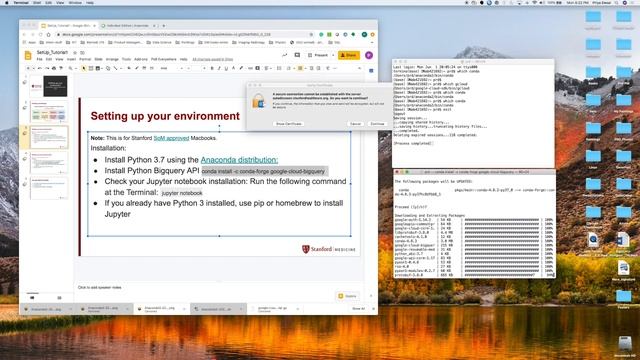The height and width of the screenshot is (360, 640).
Task: Click the "jupyter notebook" command text
Action: (182, 193)
